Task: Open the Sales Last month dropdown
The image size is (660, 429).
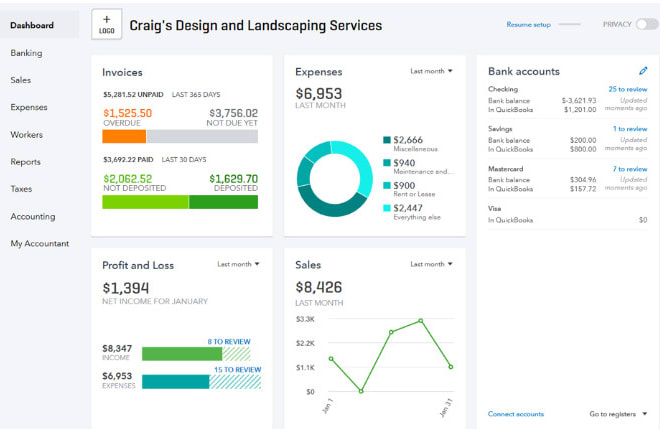Action: tap(431, 264)
